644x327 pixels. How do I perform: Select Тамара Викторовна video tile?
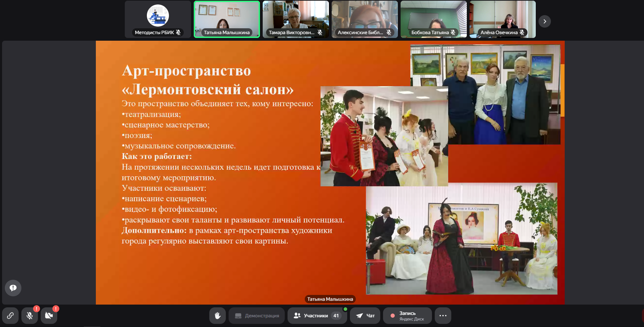(x=296, y=17)
